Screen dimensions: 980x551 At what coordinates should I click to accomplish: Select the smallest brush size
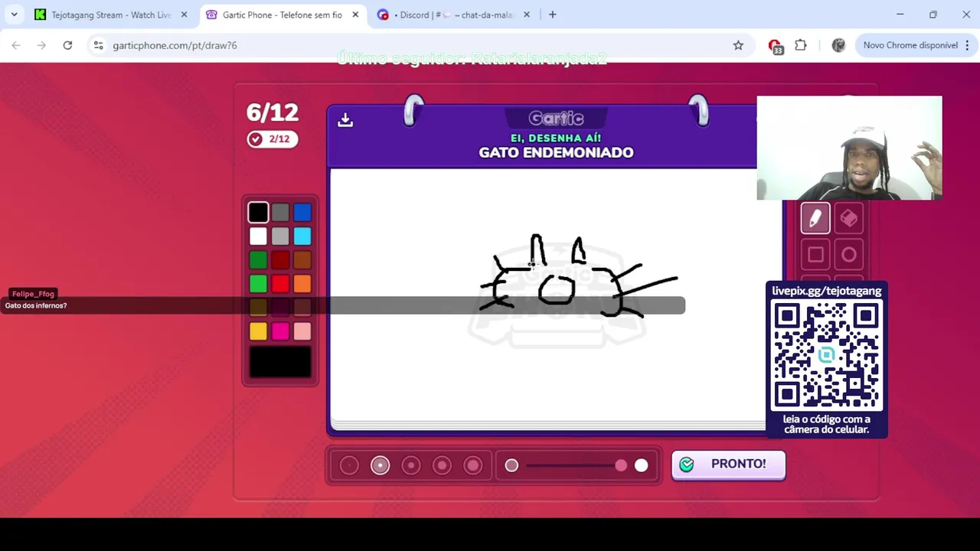tap(349, 465)
